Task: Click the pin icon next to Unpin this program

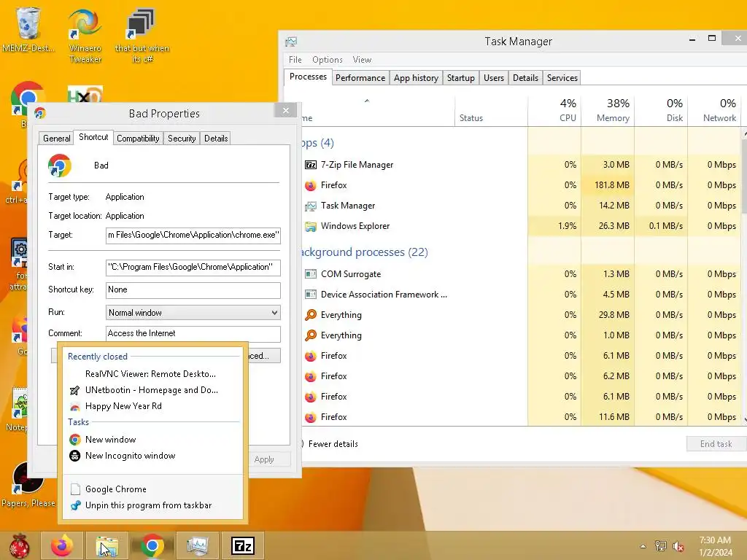Action: click(x=75, y=505)
